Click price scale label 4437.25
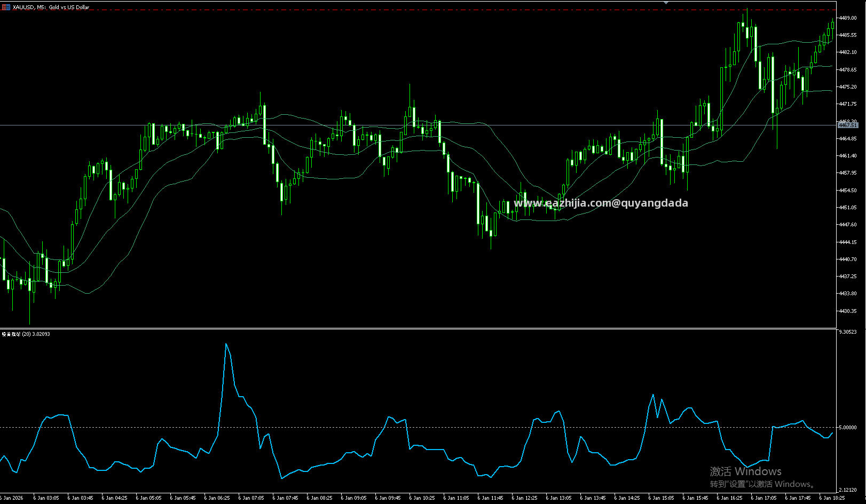The image size is (866, 504). click(x=848, y=277)
